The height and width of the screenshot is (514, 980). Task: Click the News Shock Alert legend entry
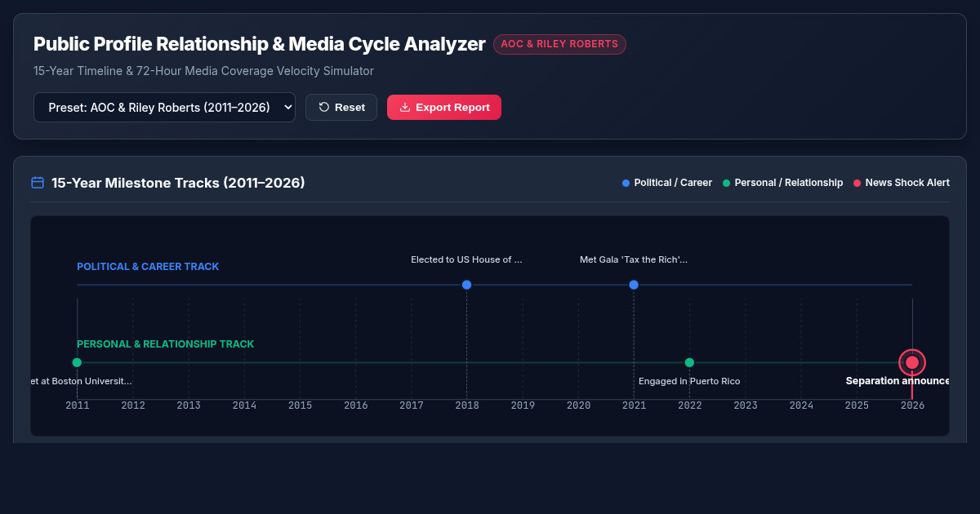click(x=902, y=183)
